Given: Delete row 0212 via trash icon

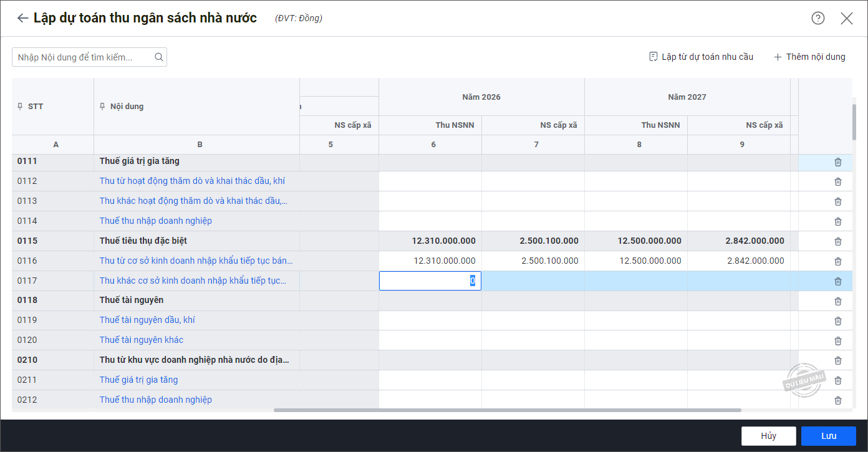Looking at the screenshot, I should tap(837, 400).
